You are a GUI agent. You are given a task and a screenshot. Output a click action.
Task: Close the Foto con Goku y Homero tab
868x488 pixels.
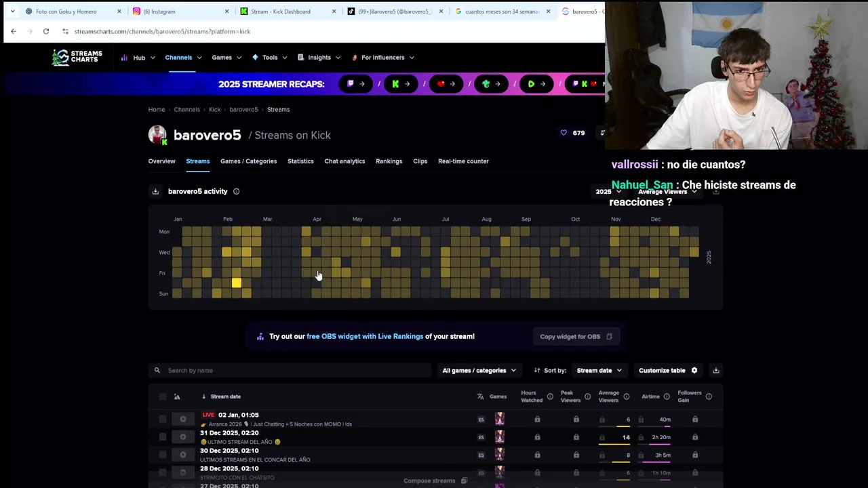pos(119,12)
